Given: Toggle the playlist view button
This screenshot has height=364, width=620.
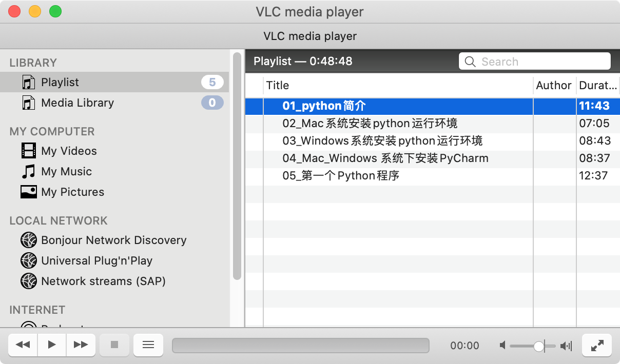Looking at the screenshot, I should [x=148, y=345].
